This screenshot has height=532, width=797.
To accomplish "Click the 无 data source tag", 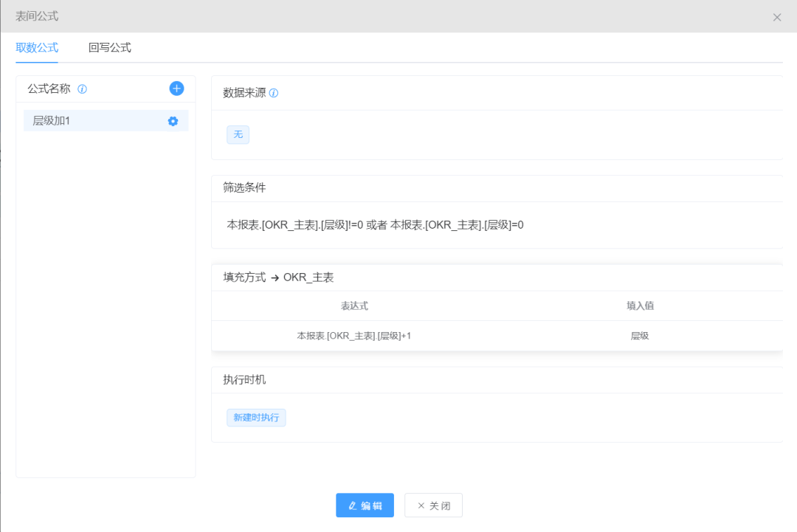I will coord(238,134).
